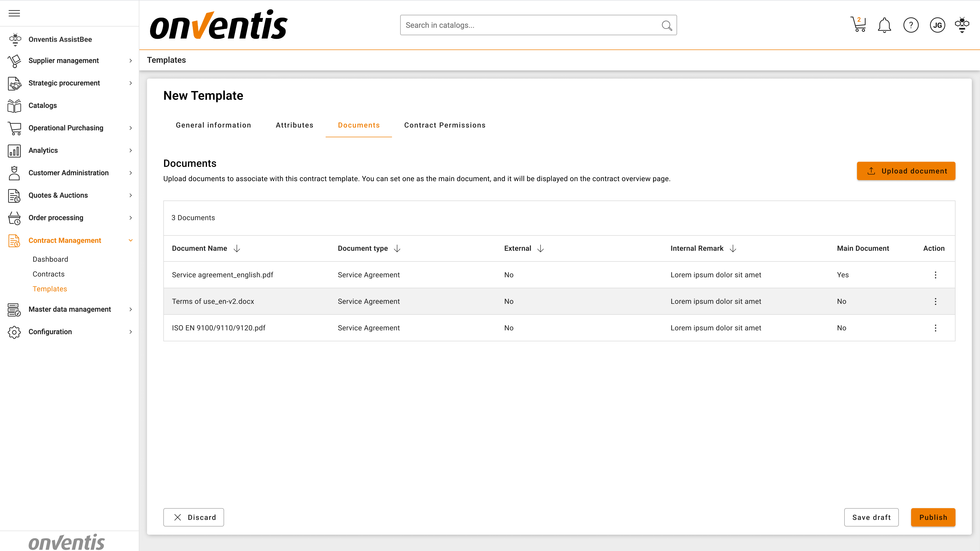Image resolution: width=980 pixels, height=551 pixels.
Task: Click the Upload document button
Action: click(905, 171)
